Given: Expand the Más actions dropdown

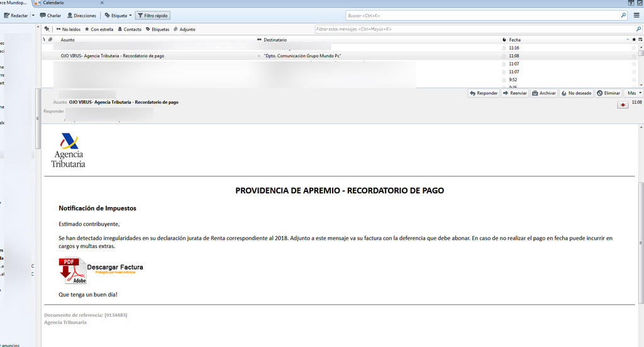Looking at the screenshot, I should 633,93.
